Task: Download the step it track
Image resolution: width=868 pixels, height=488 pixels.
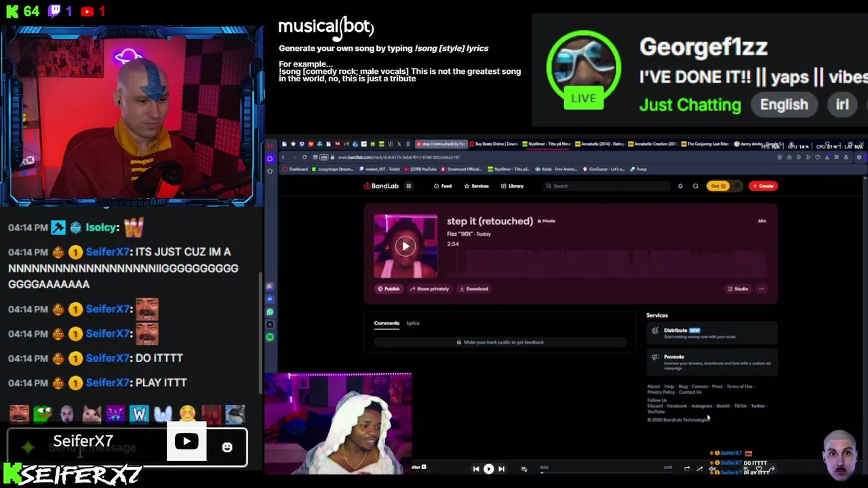Action: pos(473,289)
